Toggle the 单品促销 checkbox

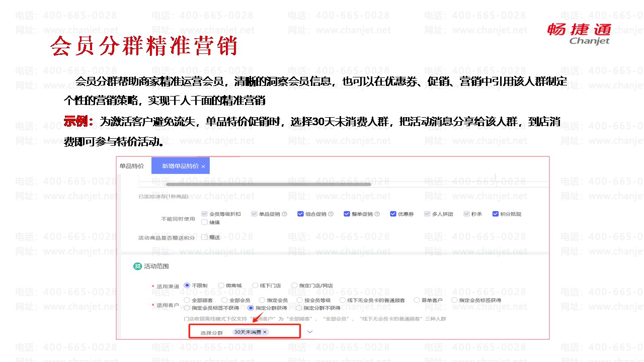click(254, 214)
